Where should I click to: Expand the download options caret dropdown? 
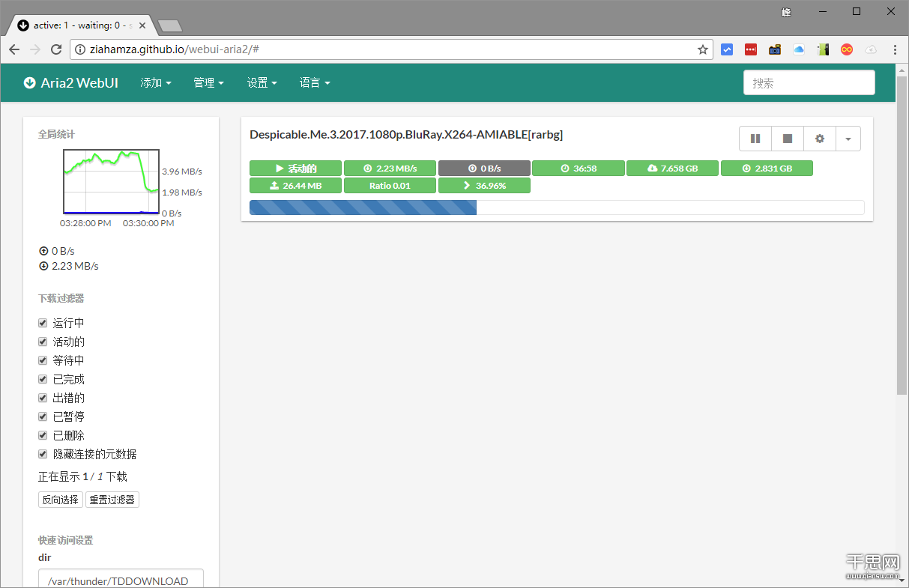click(848, 139)
